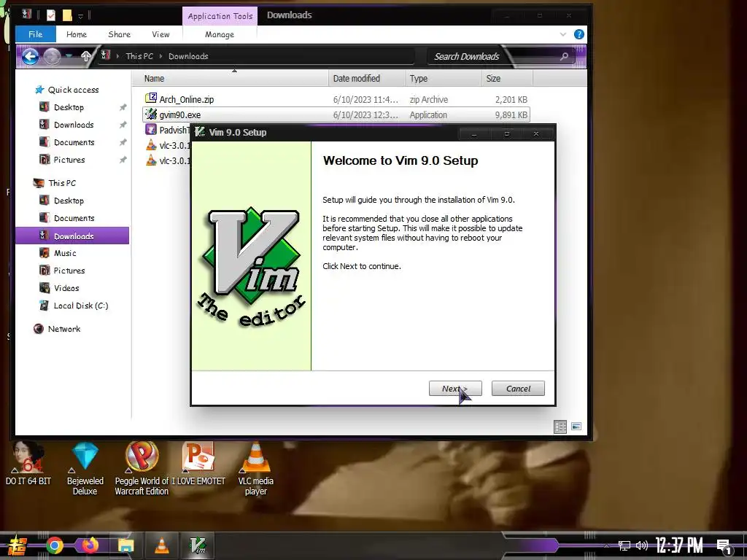
Task: Open VLC media player desktop shortcut
Action: tap(256, 469)
